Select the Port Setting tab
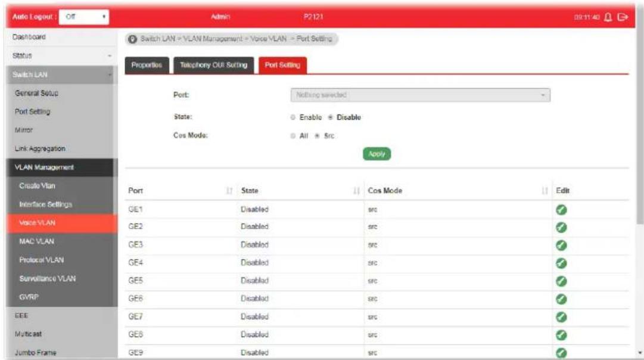Screen dimensions: 644x360 click(x=282, y=66)
